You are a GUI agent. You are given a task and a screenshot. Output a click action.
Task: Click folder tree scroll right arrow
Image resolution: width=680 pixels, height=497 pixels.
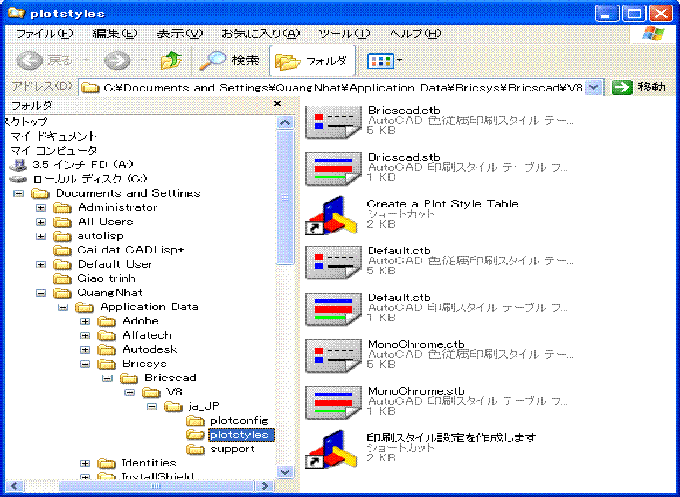pyautogui.click(x=265, y=486)
